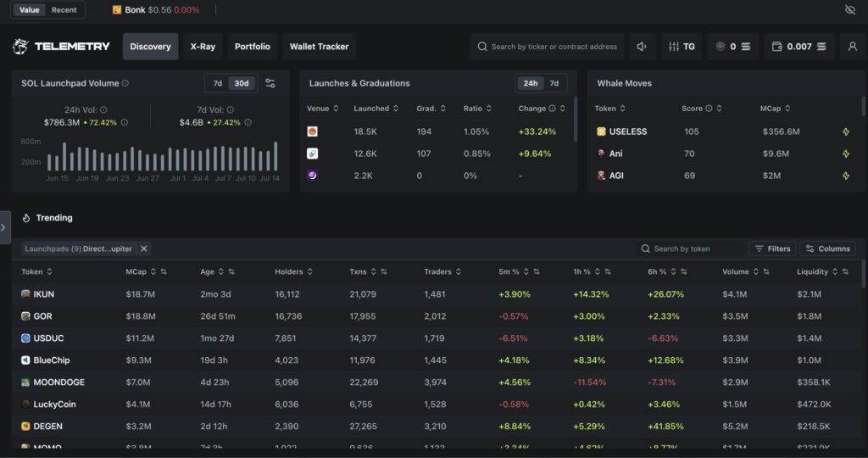The image size is (868, 458).
Task: Set Launches & Graduations to 7d
Action: (x=554, y=83)
